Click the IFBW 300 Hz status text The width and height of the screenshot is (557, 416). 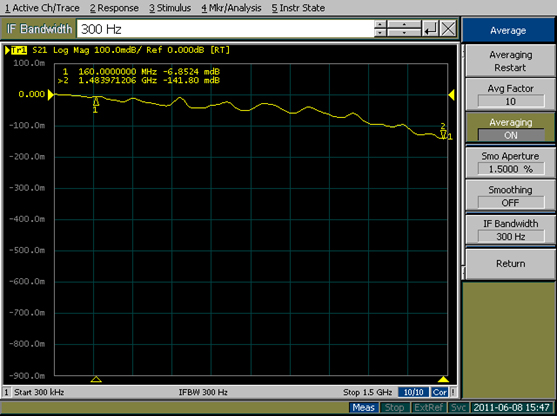click(203, 392)
